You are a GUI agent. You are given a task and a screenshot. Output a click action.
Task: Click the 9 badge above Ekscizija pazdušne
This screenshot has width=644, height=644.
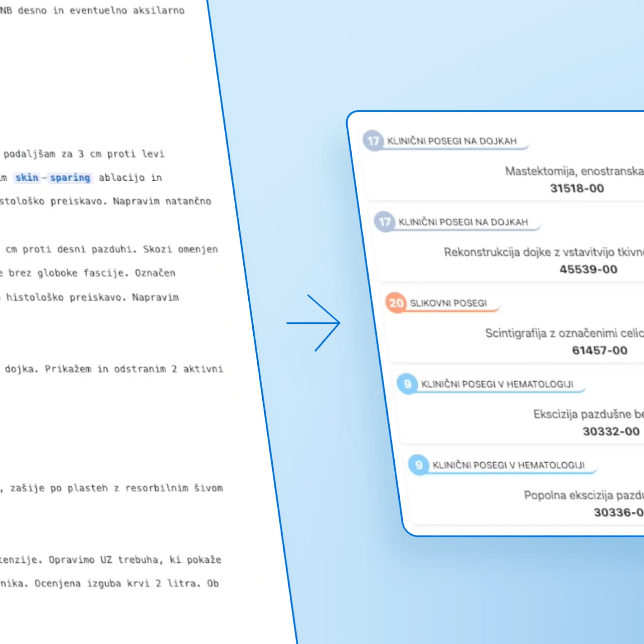pyautogui.click(x=407, y=384)
